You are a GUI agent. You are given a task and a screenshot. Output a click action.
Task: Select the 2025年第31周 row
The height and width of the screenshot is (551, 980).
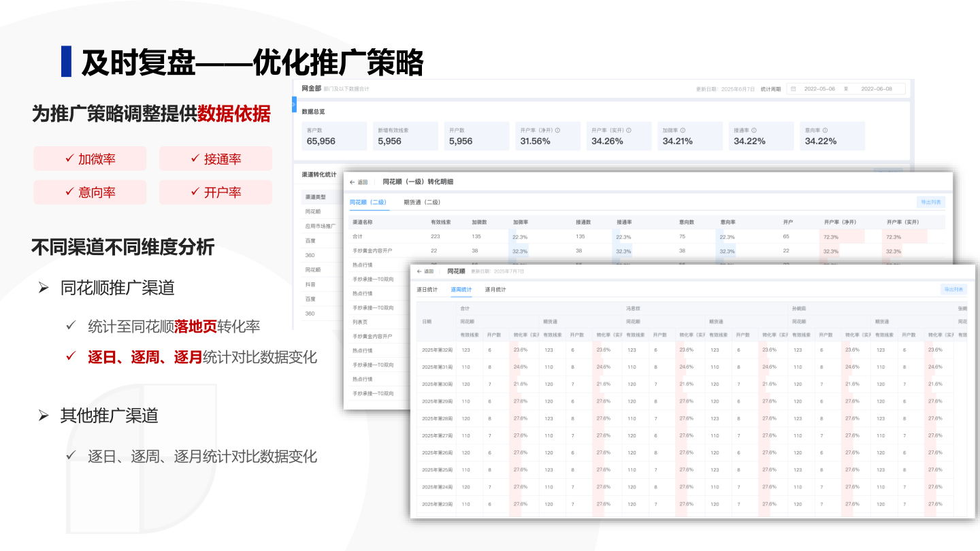(x=690, y=367)
